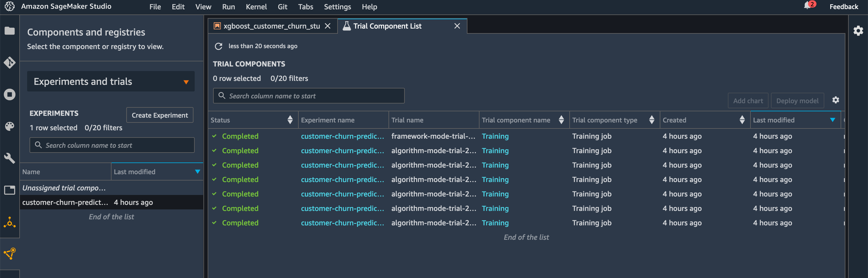Viewport: 868px width, 278px height.
Task: Open the Help menu
Action: click(369, 7)
